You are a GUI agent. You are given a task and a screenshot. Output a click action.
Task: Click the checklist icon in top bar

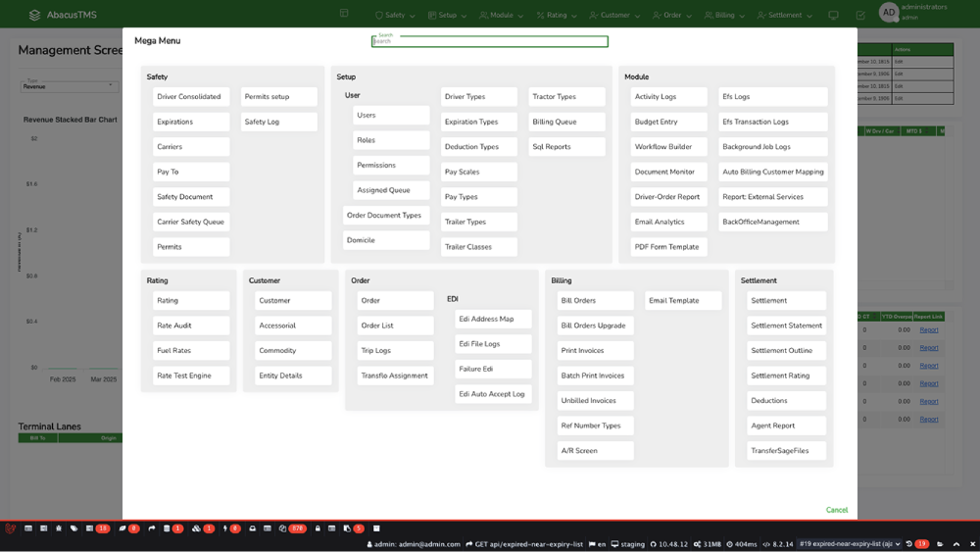click(860, 16)
